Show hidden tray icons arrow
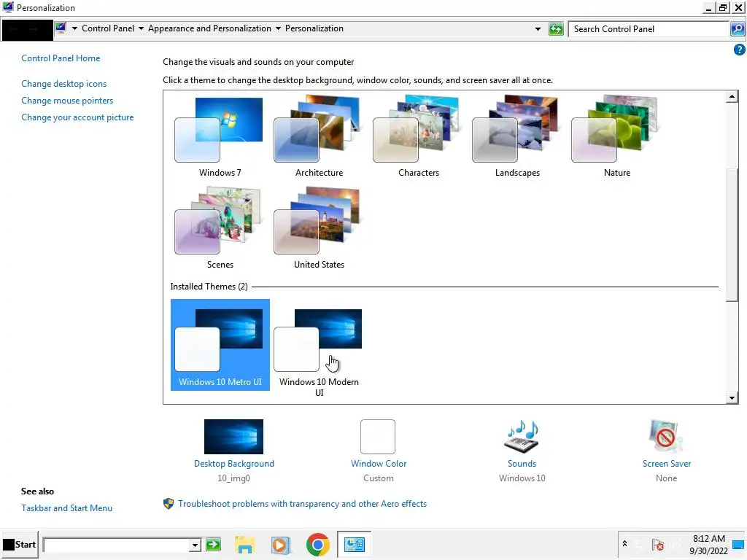Image resolution: width=747 pixels, height=560 pixels. (624, 544)
